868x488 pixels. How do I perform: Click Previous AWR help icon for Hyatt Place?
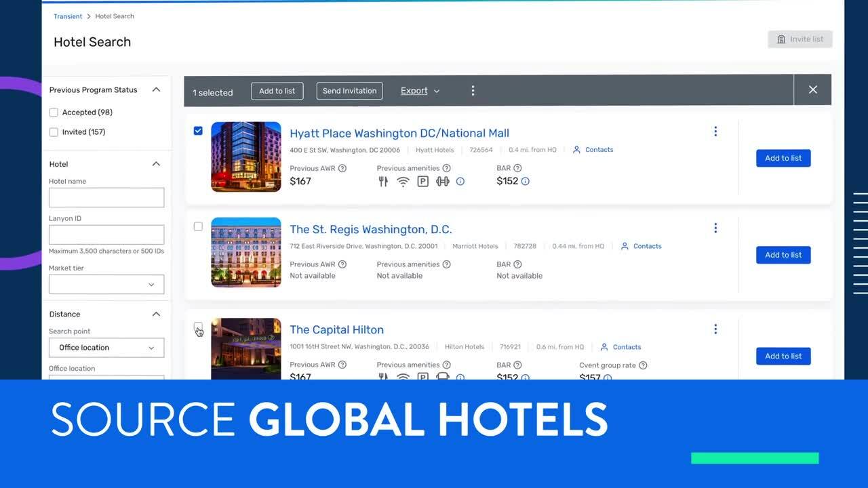coord(342,168)
